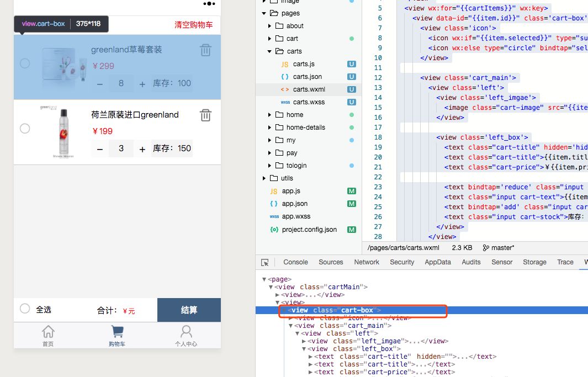Click the greenland草莓套装 product image
This screenshot has width=588, height=377.
(x=65, y=66)
